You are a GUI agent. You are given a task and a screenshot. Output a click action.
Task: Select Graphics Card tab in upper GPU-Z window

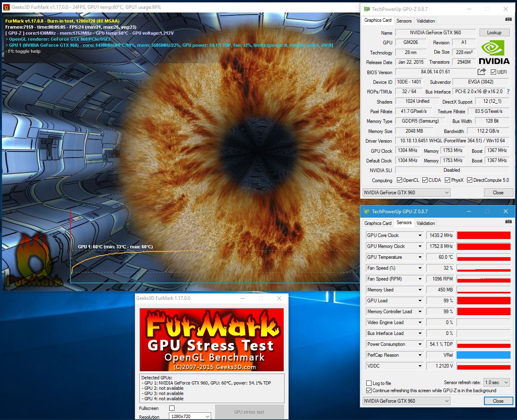point(378,20)
